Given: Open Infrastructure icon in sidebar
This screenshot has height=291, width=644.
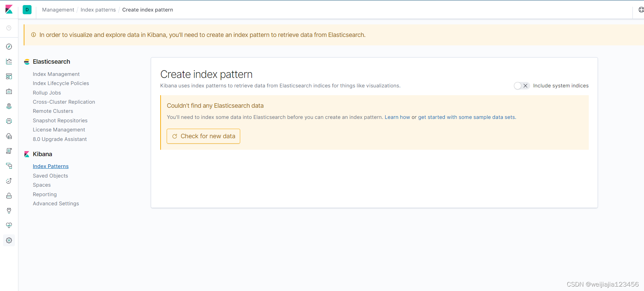Looking at the screenshot, I should pos(9,136).
